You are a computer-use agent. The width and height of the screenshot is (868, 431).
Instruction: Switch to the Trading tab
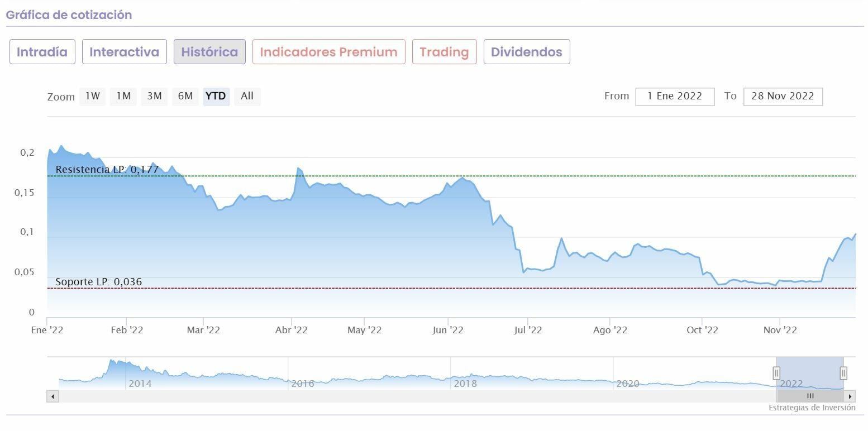[x=444, y=52]
